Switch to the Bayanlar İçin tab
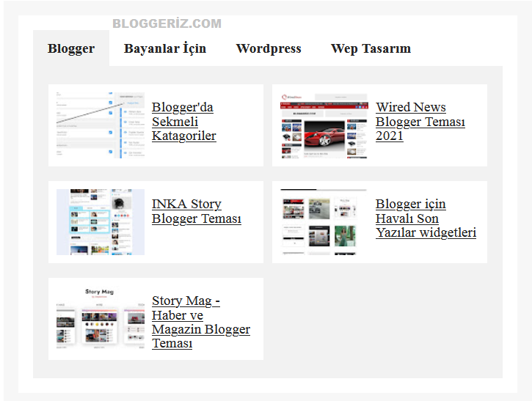Image resolution: width=532 pixels, height=401 pixels. coord(165,48)
